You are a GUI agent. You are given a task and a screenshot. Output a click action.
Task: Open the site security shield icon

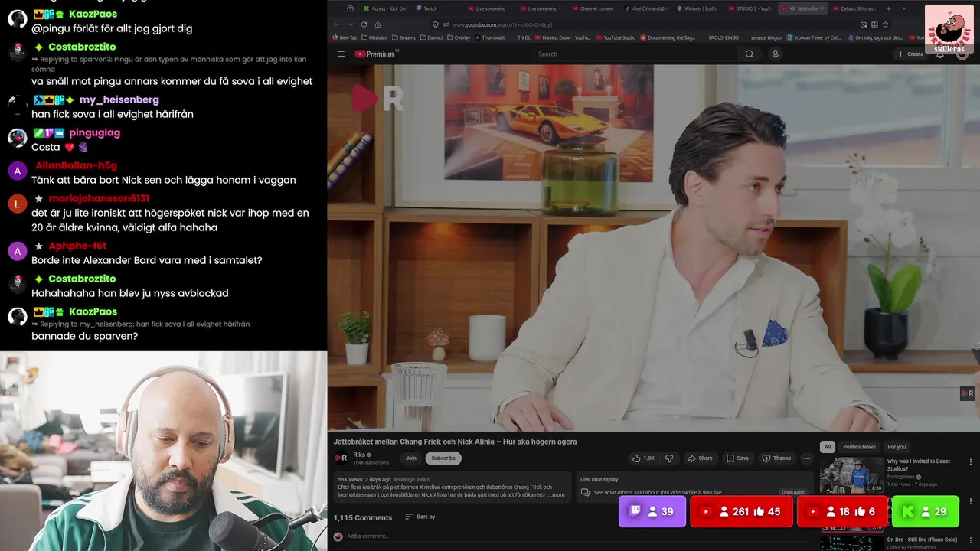436,24
